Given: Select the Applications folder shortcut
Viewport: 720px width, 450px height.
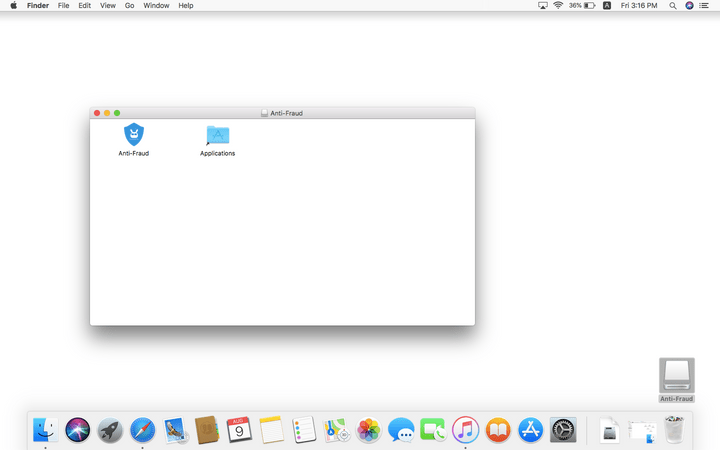Looking at the screenshot, I should click(x=218, y=135).
